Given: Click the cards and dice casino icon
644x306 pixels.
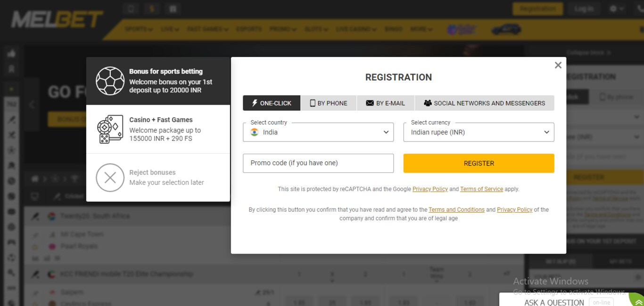Looking at the screenshot, I should coord(110,129).
